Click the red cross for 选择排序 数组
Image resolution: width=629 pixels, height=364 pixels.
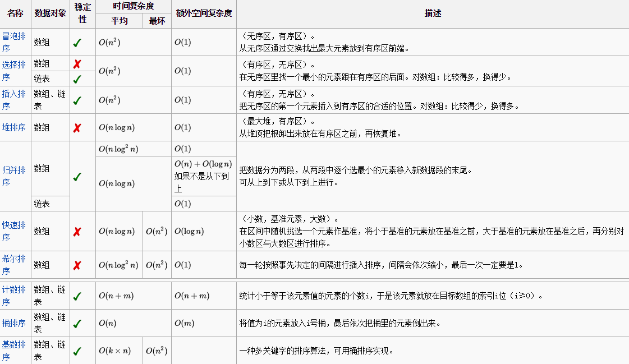(77, 64)
